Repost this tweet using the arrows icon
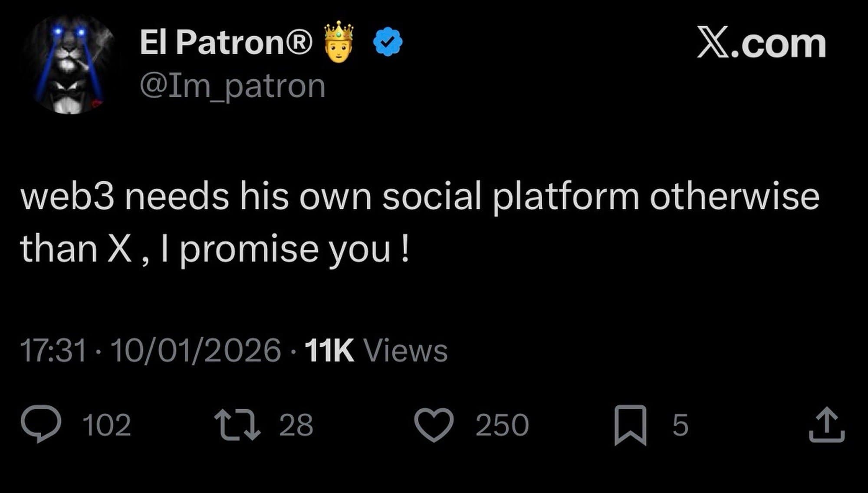The width and height of the screenshot is (868, 493). (x=237, y=424)
